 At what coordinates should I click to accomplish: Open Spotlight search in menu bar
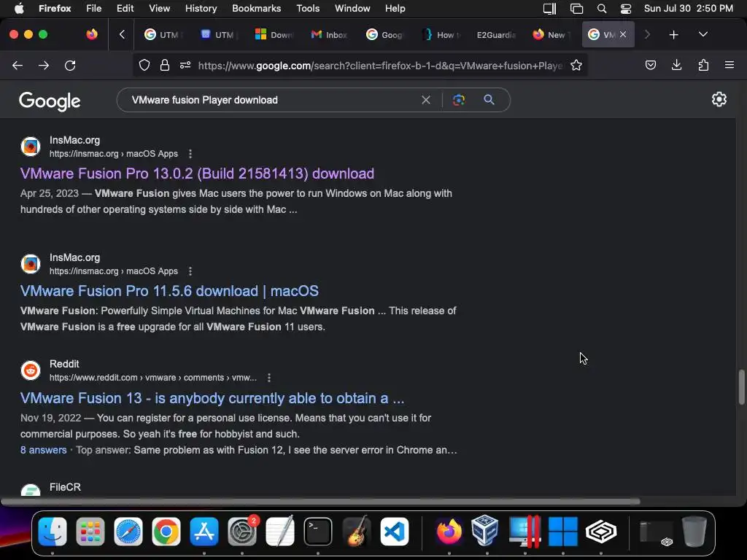tap(602, 9)
